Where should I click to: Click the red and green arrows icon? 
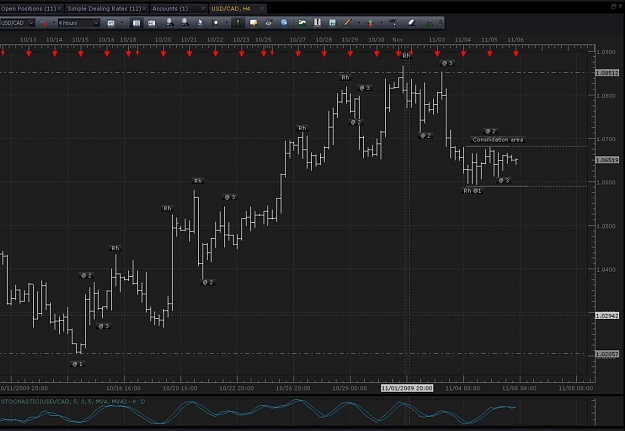click(x=370, y=23)
